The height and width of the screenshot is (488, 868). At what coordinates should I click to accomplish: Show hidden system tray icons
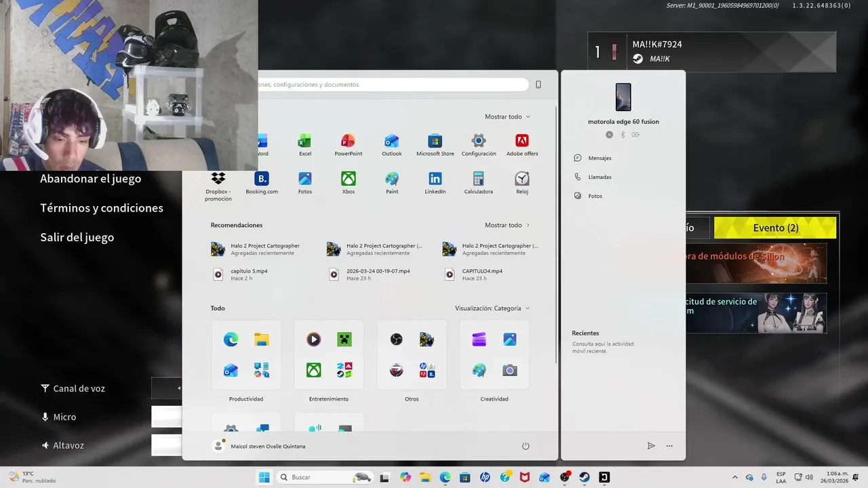point(734,477)
